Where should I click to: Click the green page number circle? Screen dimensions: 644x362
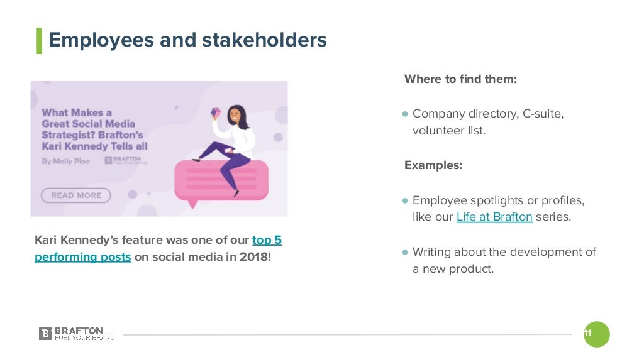[597, 334]
